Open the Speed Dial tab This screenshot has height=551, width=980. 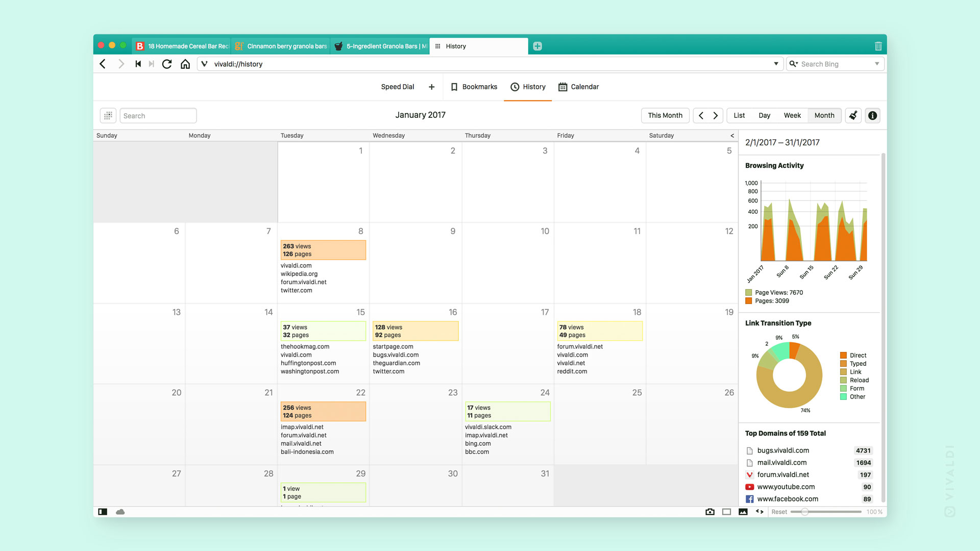[x=397, y=86]
